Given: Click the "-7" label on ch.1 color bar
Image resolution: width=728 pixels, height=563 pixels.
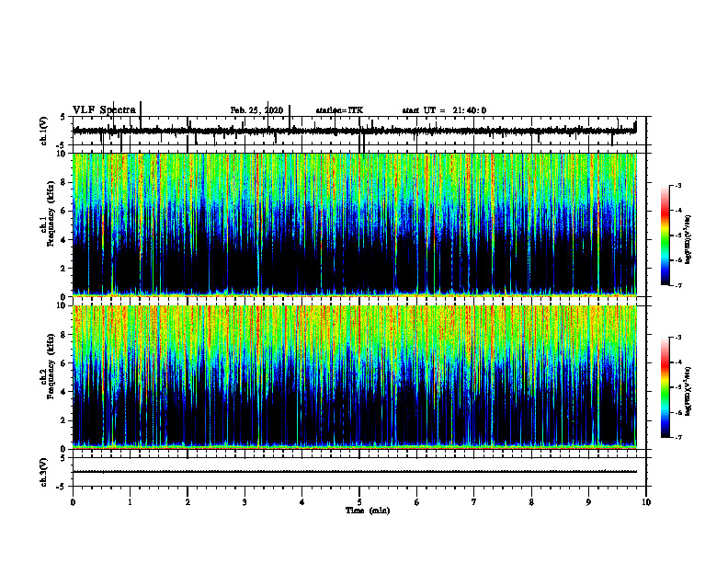Looking at the screenshot, I should 677,285.
